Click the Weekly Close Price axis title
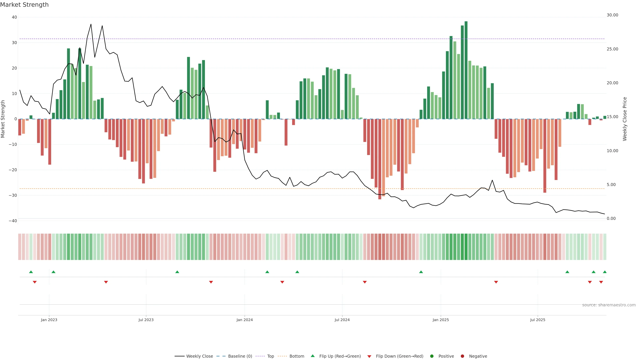 625,119
